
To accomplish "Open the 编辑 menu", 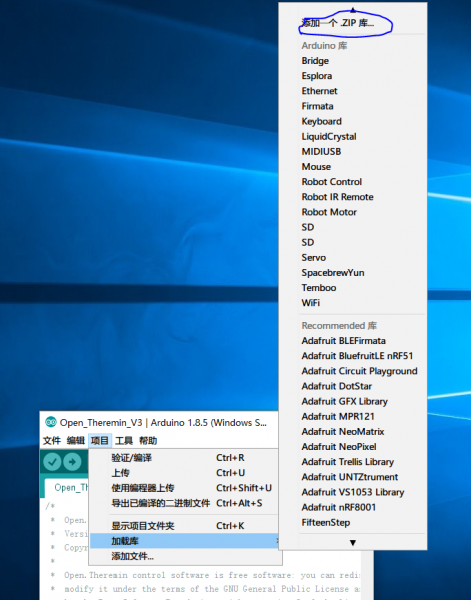I will (76, 441).
